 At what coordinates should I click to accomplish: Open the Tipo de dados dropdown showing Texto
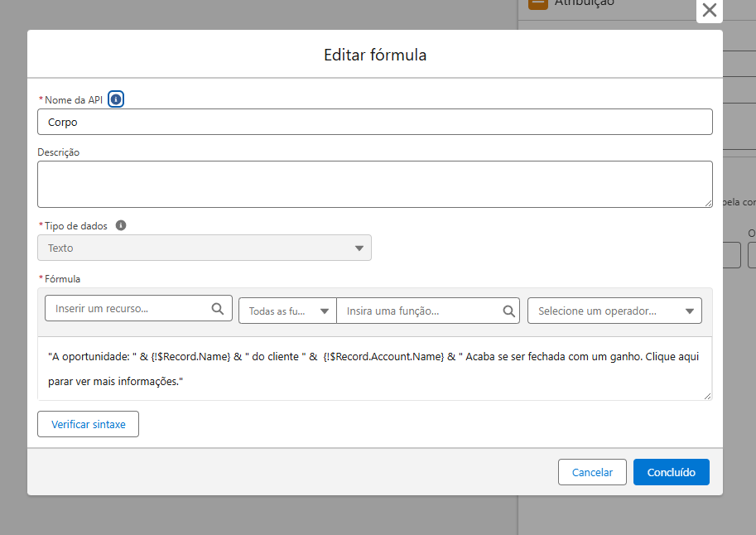[205, 248]
